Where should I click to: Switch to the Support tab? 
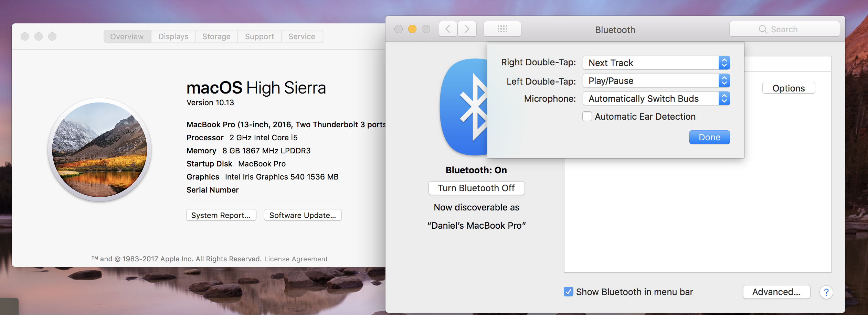[260, 36]
